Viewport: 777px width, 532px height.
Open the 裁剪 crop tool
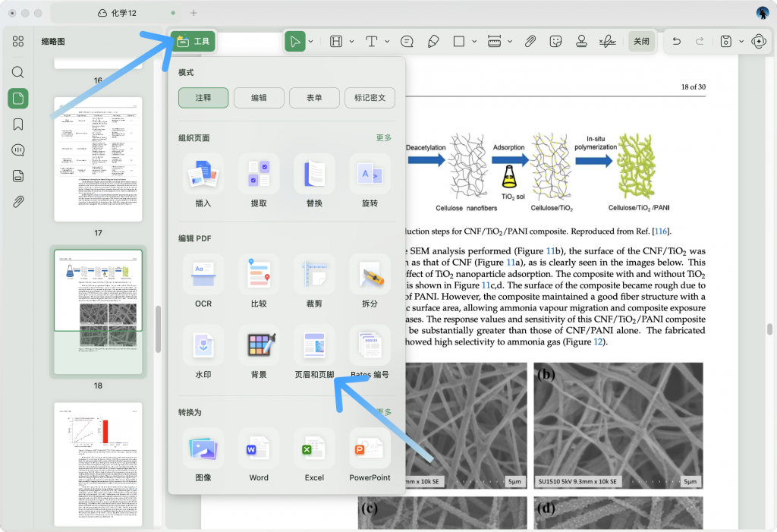click(x=314, y=281)
